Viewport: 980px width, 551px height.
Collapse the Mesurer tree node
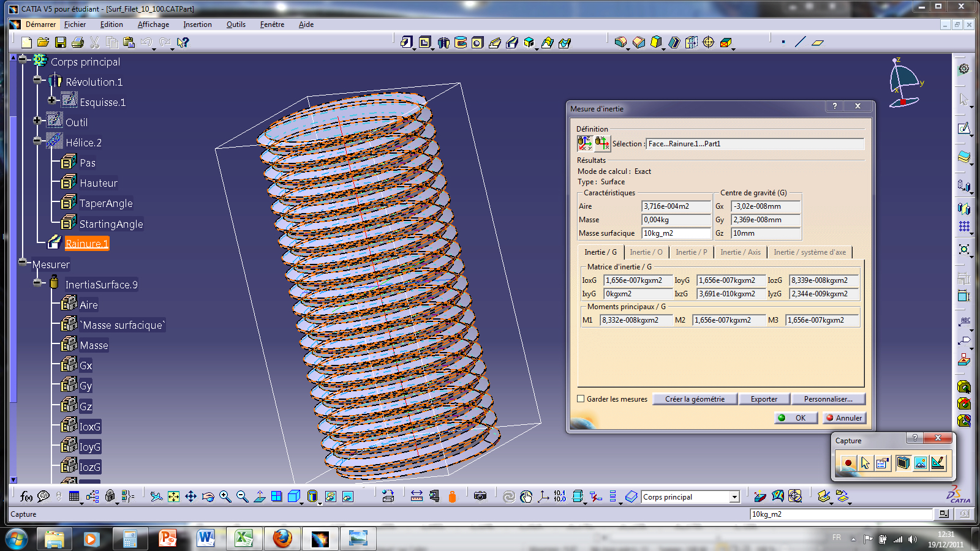23,263
